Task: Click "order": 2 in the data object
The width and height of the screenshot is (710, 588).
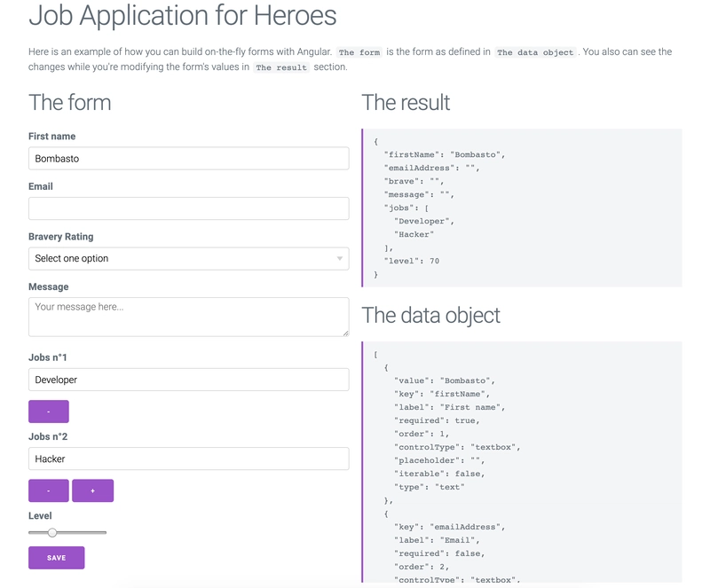Action: click(x=421, y=567)
